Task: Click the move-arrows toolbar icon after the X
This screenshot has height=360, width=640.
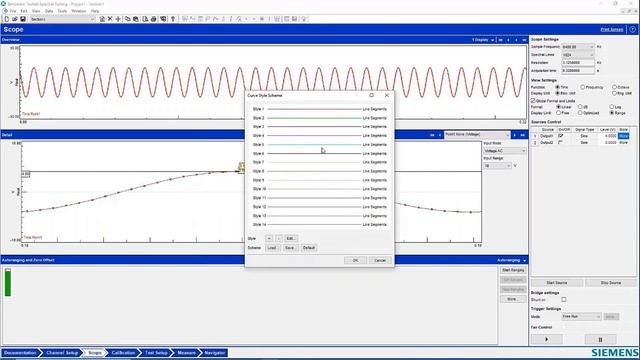Action: 118,19
